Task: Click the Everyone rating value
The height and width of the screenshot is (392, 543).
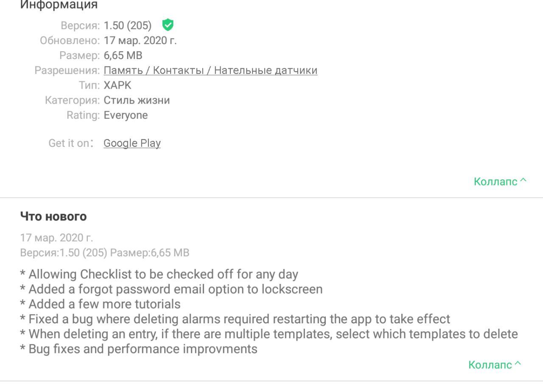Action: [x=126, y=115]
